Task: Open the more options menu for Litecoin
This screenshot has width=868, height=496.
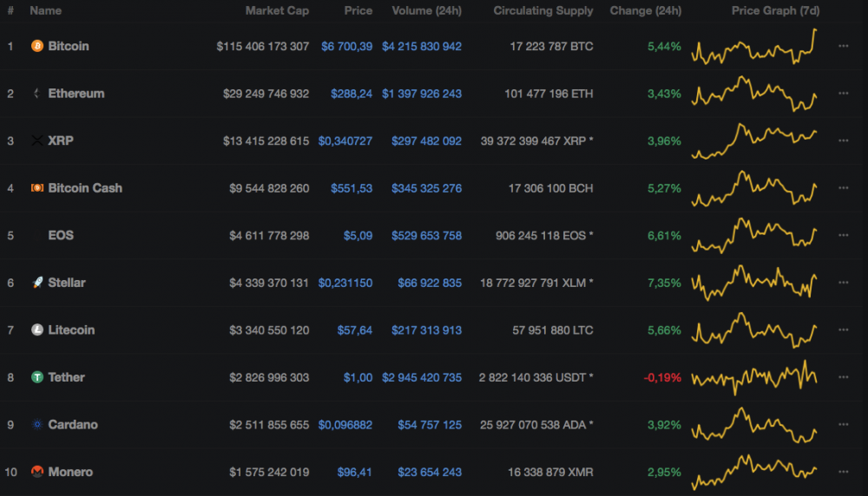Action: pyautogui.click(x=843, y=330)
